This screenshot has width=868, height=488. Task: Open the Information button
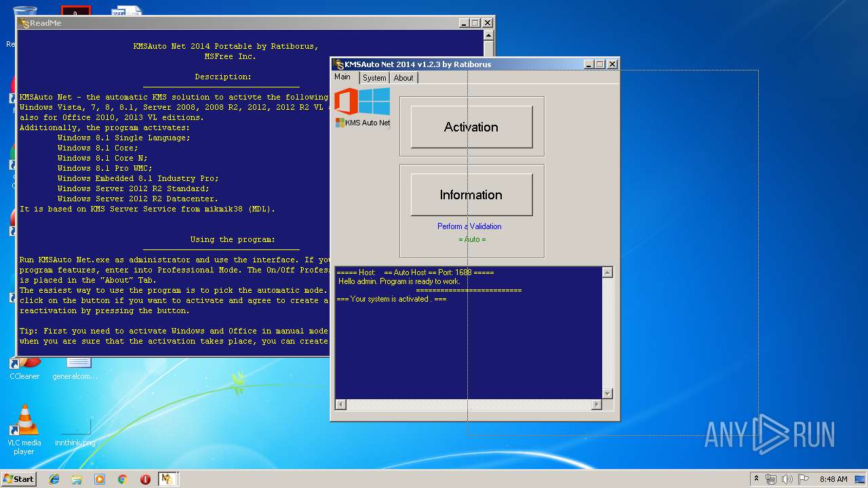(471, 195)
